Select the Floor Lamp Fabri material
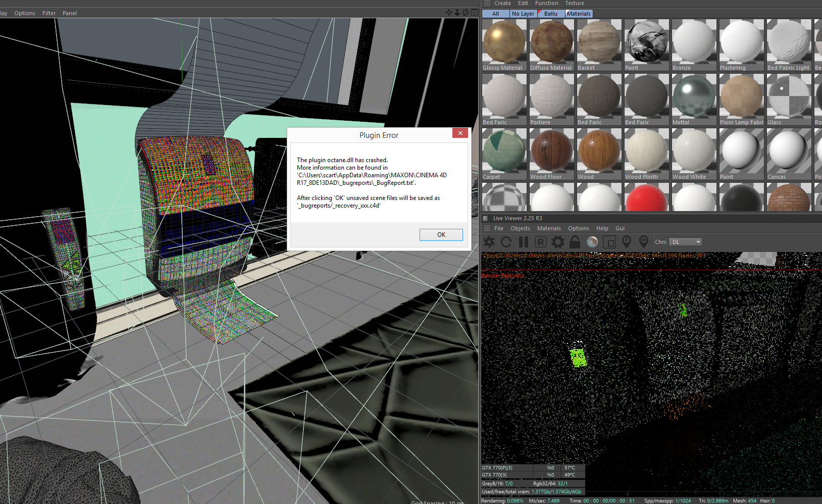Viewport: 822px width, 504px height. coord(742,99)
